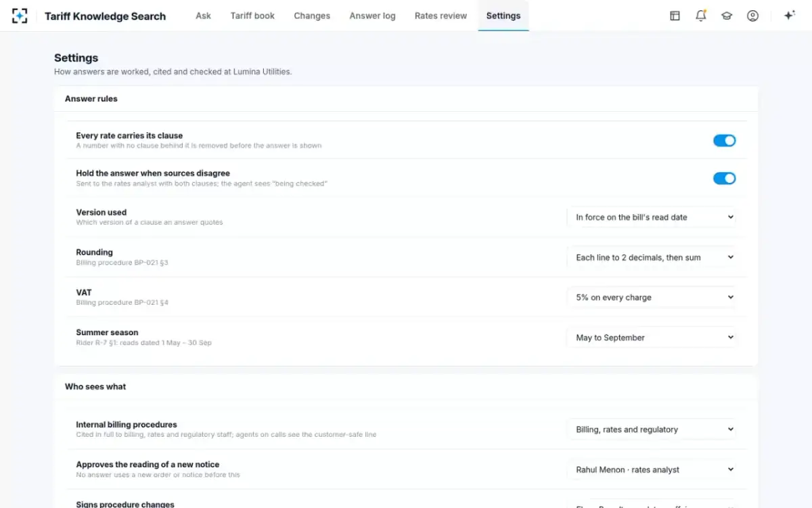Click the Answer rules section heading
The width and height of the screenshot is (812, 508).
(x=91, y=99)
